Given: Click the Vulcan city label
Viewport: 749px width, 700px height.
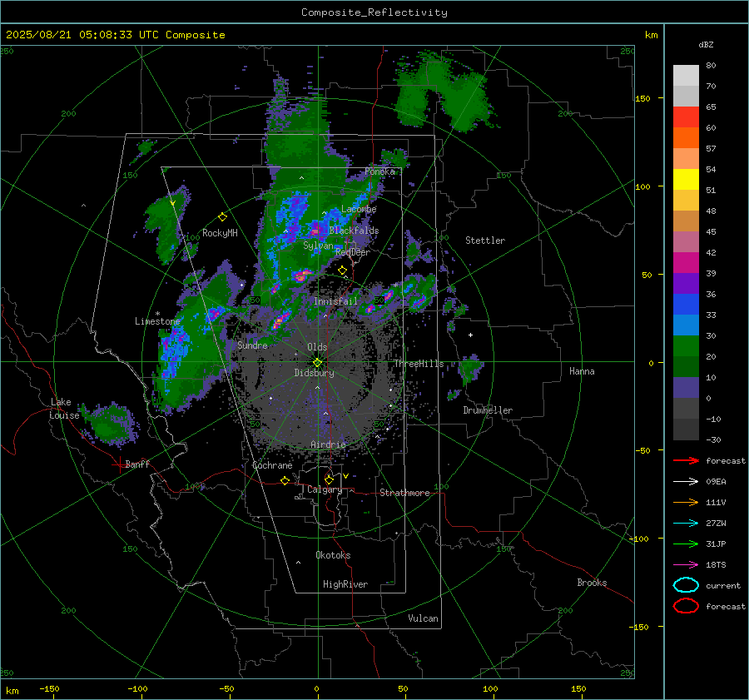Looking at the screenshot, I should click(423, 618).
